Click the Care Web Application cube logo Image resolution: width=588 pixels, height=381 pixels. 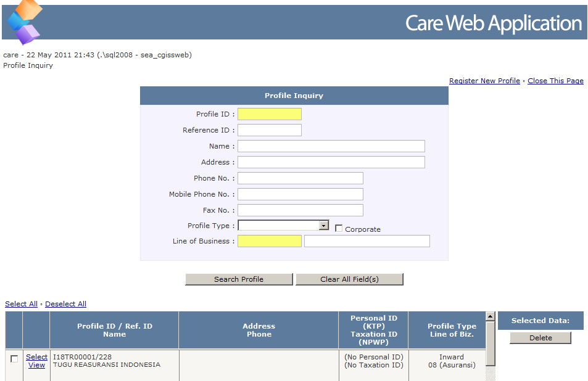25,22
